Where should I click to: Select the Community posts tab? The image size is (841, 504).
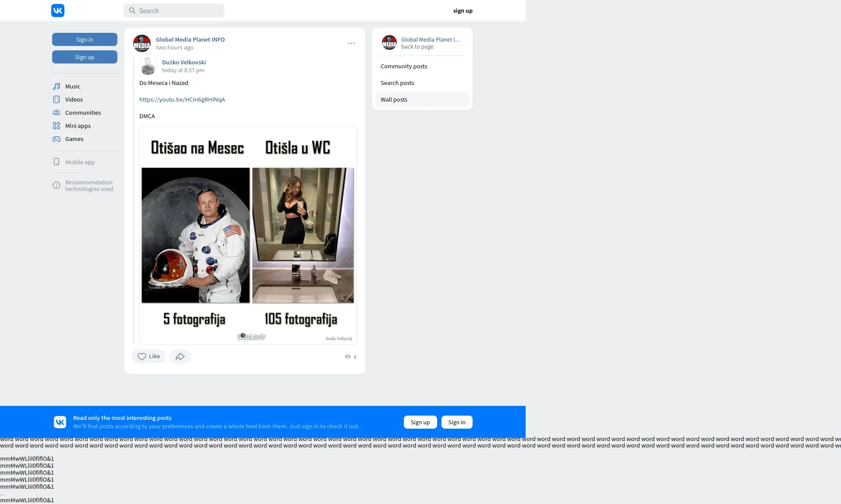coord(404,67)
